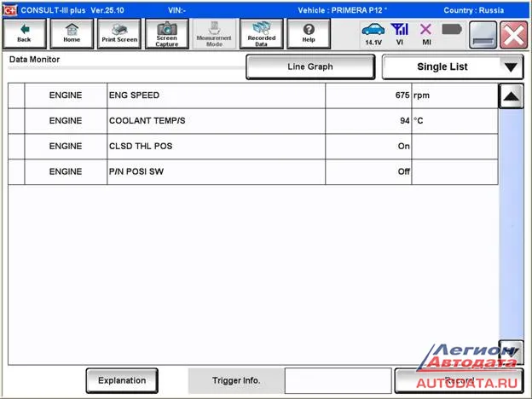Viewport: 532px width, 399px height.
Task: Click ENGINE cell in COOLANT TEMP/S row
Action: (66, 121)
